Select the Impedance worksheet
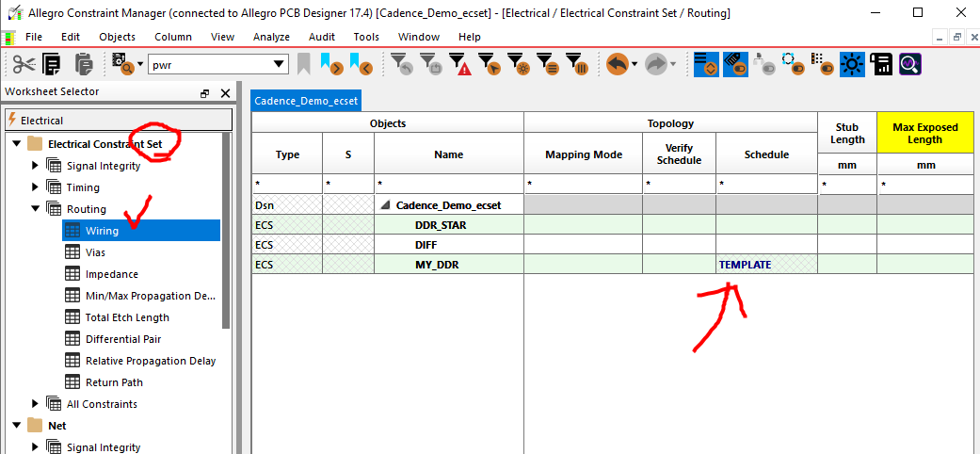This screenshot has height=454, width=980. click(x=111, y=274)
